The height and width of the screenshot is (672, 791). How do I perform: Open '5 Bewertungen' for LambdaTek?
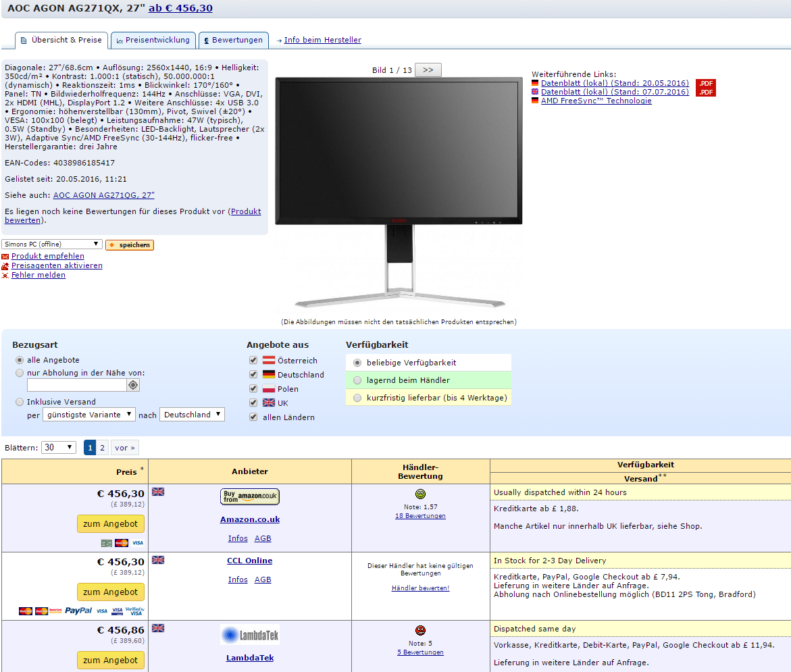coord(420,652)
